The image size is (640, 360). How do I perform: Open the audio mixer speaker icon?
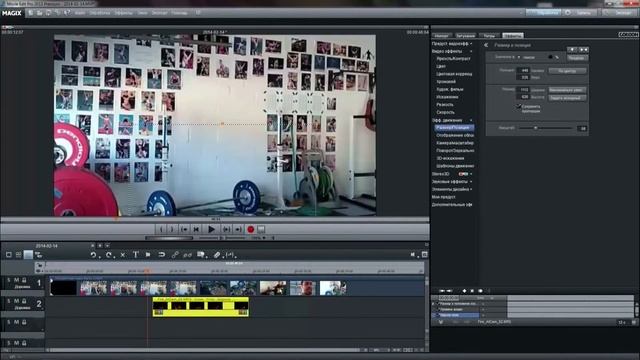point(413,255)
